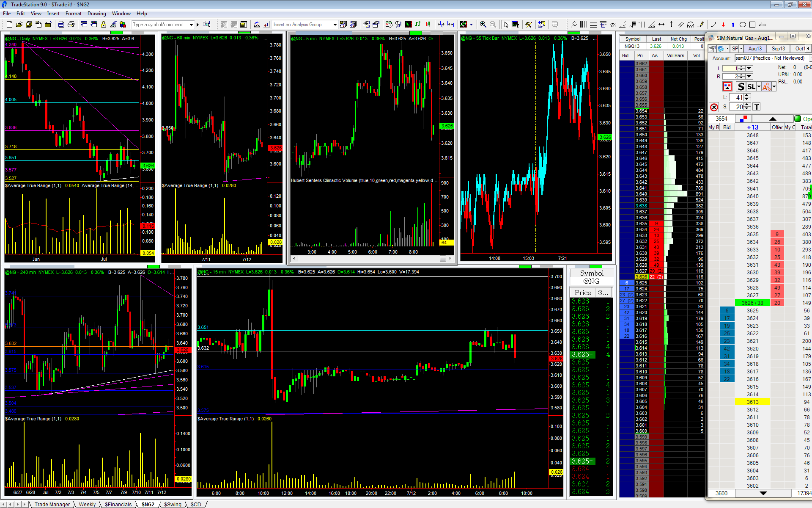Click the padlock icon in the toolbar
Viewport: 812px width, 508px height.
coord(104,25)
